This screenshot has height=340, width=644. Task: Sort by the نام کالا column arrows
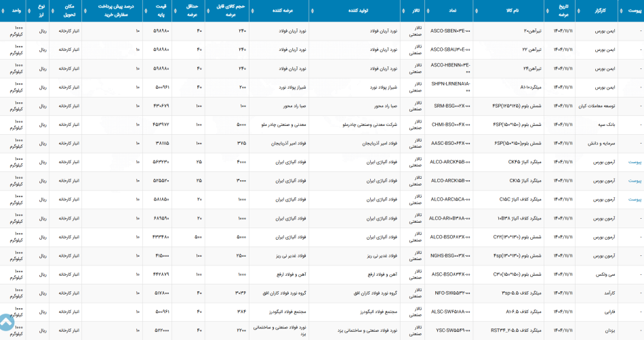pyautogui.click(x=476, y=11)
